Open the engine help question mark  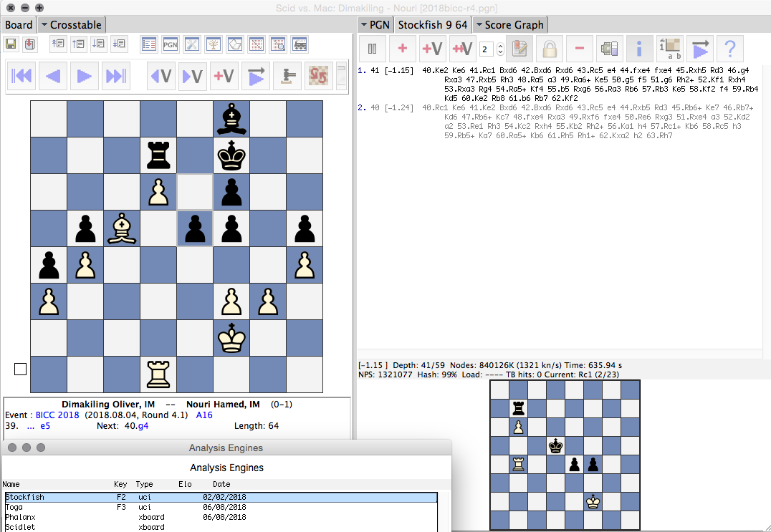point(730,49)
